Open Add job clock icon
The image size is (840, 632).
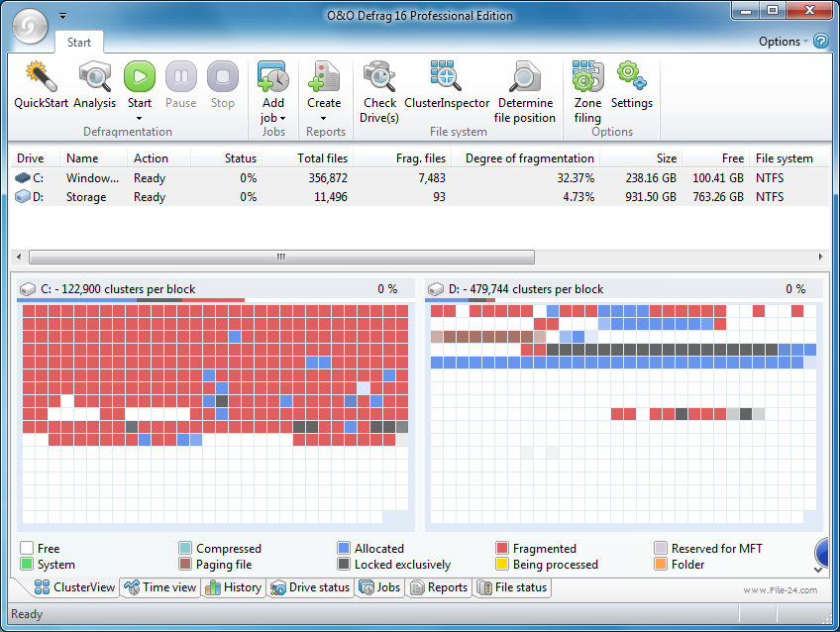coord(273,76)
